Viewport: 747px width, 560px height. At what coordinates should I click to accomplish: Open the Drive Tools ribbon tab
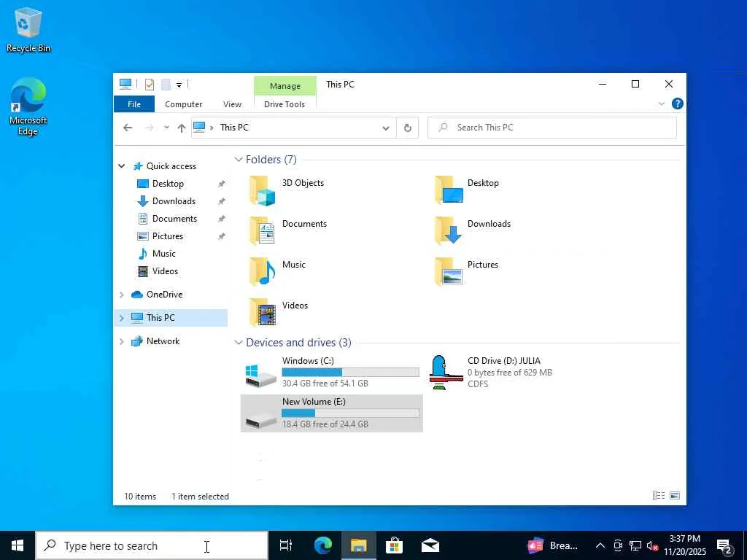click(285, 104)
